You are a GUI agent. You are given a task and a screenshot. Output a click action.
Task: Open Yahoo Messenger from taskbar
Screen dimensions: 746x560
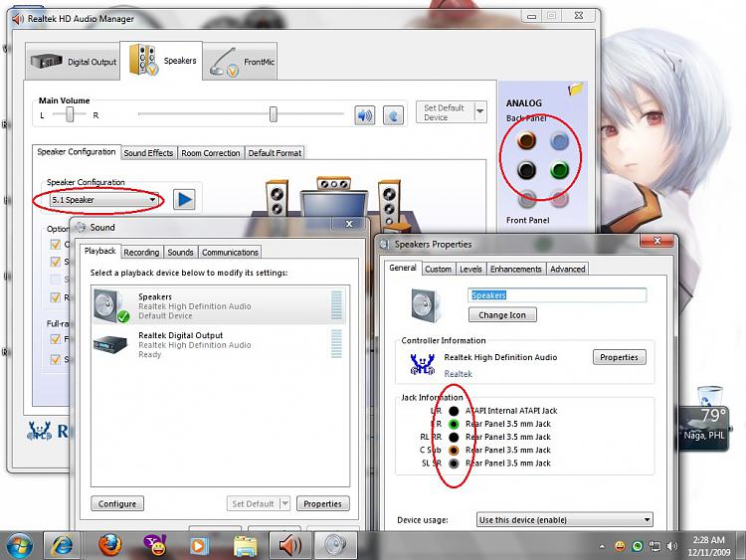(155, 546)
